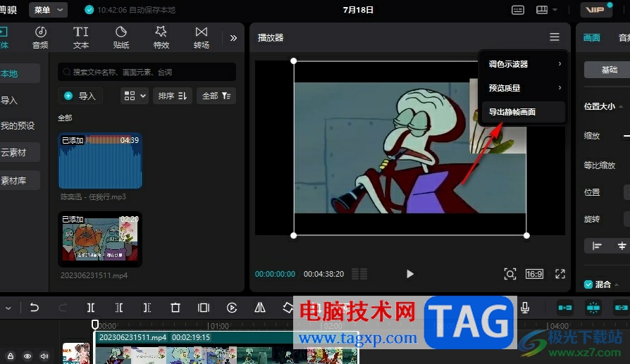Click the 排序 sort button
Viewport: 630px width, 364px height.
173,96
